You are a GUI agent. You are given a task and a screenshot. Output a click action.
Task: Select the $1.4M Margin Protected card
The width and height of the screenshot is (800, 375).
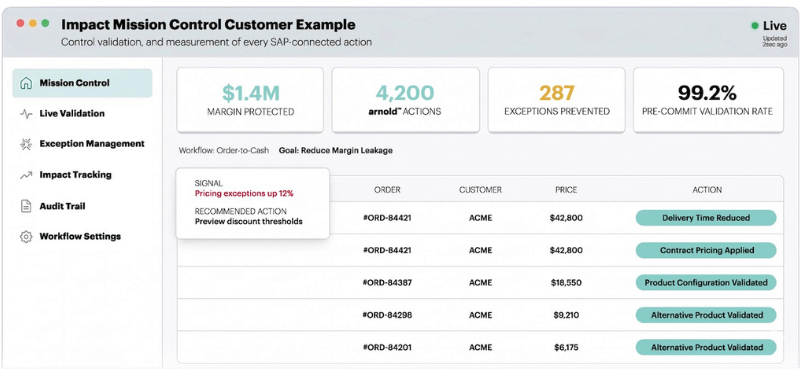coord(250,100)
